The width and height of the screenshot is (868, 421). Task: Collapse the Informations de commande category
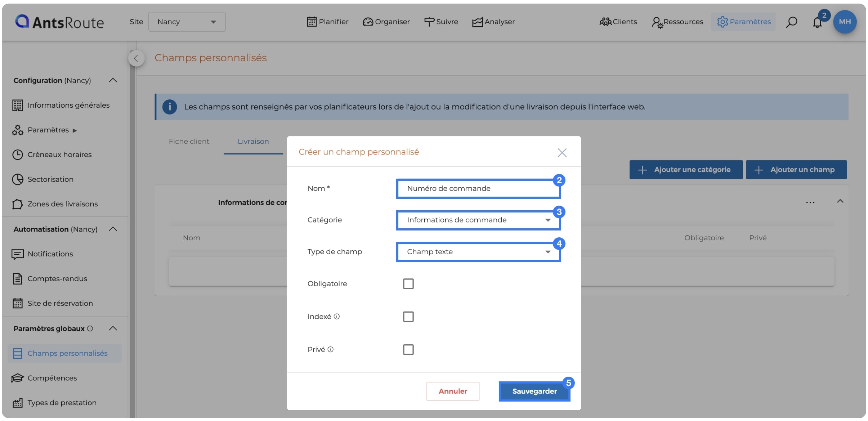(x=840, y=201)
